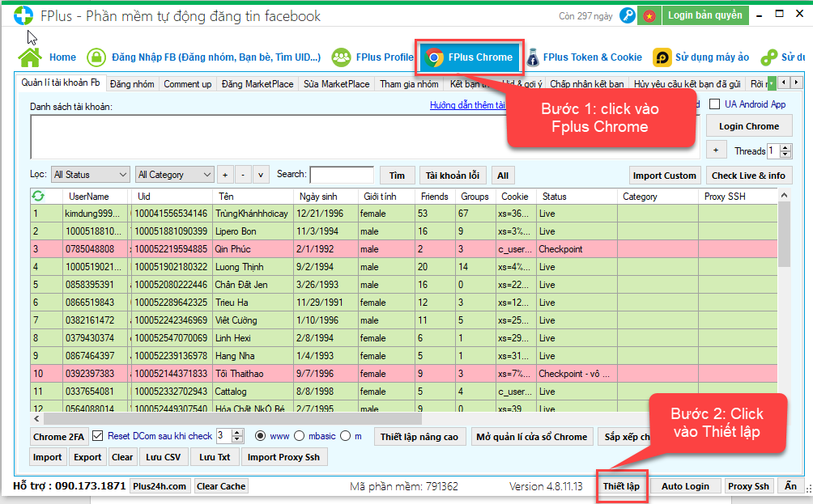Open Hướng dẫn thêm tài link
813x504 pixels.
point(467,105)
